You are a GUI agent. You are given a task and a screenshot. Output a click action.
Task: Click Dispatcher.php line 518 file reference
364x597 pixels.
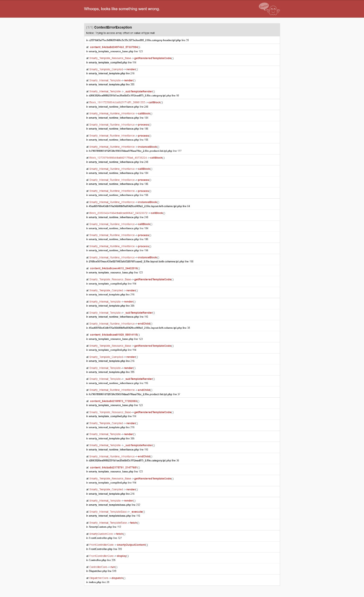coord(103,571)
